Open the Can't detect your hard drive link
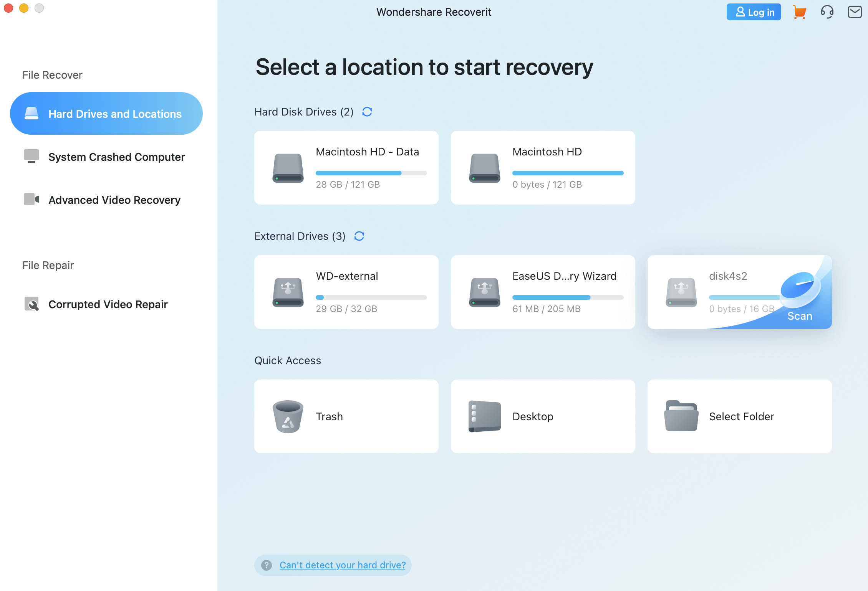868x591 pixels. pos(343,565)
